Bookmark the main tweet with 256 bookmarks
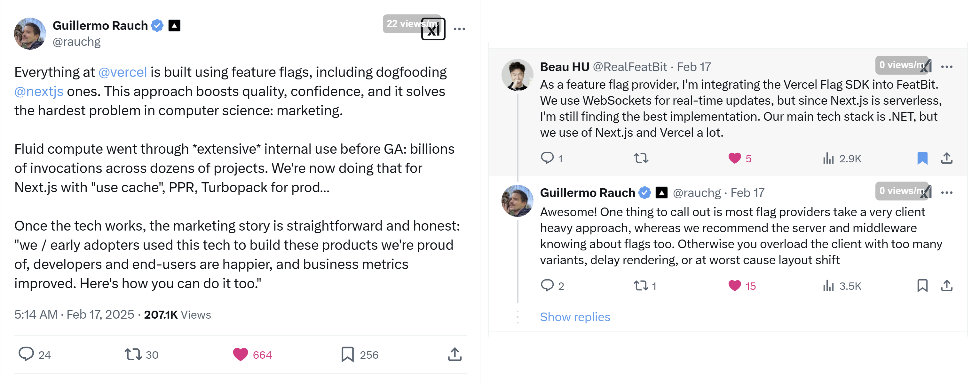 [360, 354]
